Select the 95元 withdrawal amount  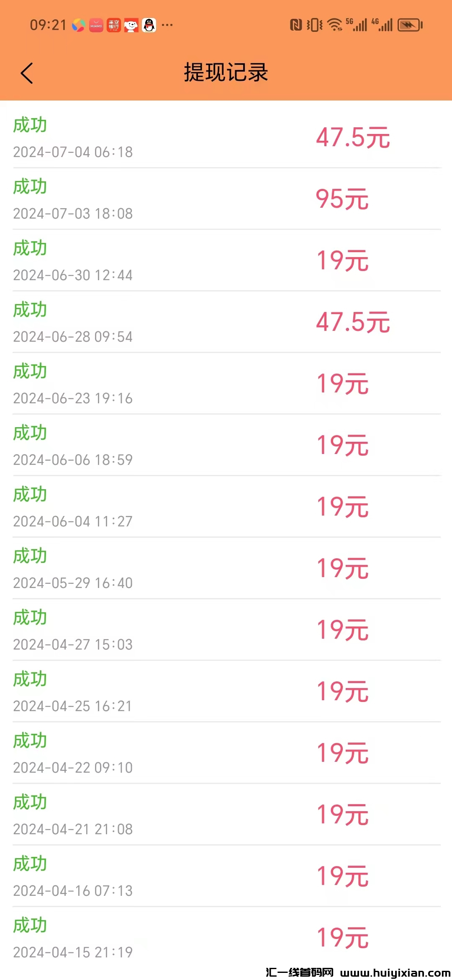pyautogui.click(x=342, y=199)
